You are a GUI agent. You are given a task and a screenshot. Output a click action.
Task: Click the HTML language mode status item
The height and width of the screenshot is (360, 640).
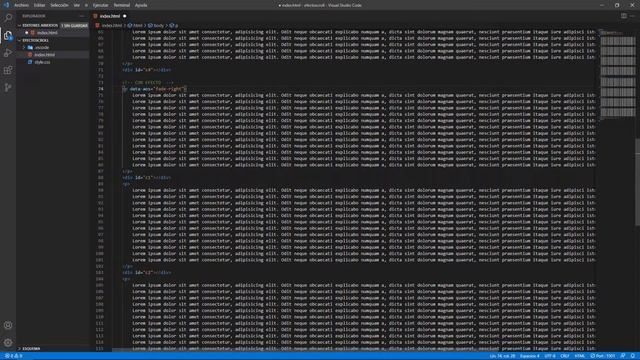tap(580, 356)
